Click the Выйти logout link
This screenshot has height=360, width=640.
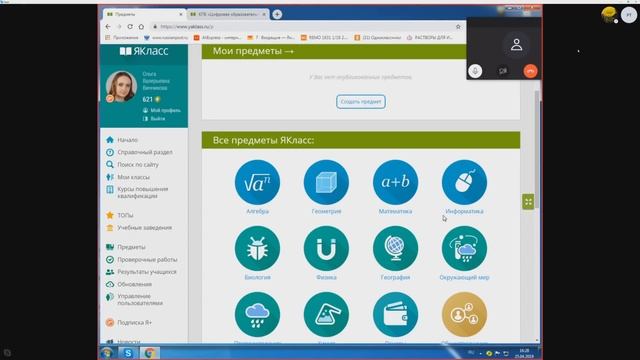154,118
